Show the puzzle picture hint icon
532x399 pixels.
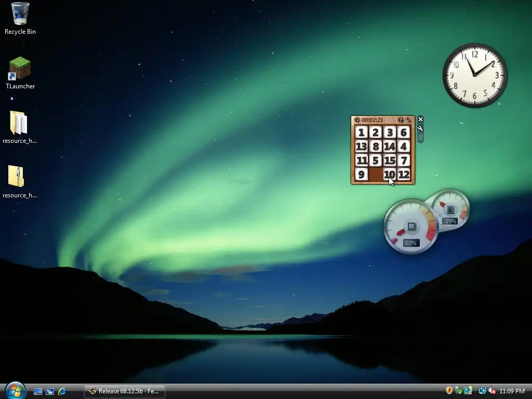click(x=401, y=120)
